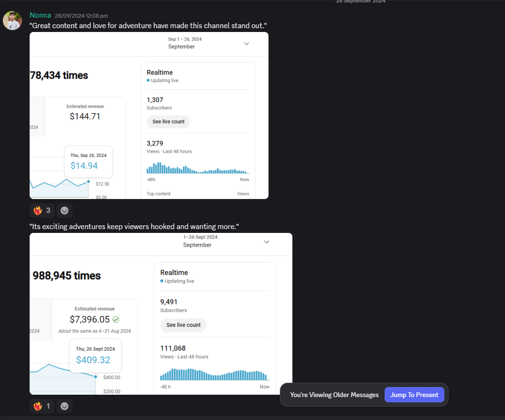
Task: Open Nonna's profile avatar
Action: tap(12, 21)
